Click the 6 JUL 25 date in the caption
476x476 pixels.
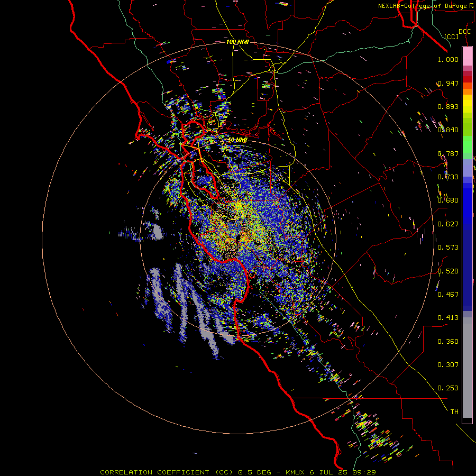click(329, 472)
